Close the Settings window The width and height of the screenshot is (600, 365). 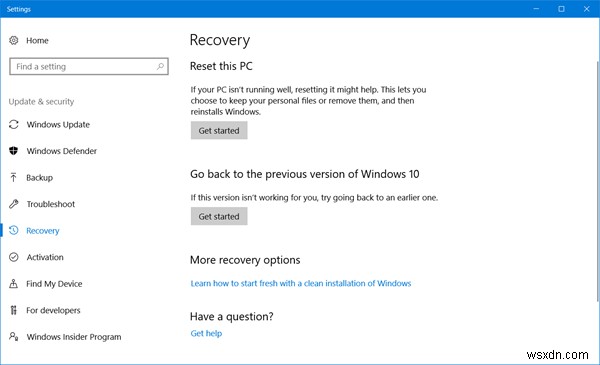tap(587, 8)
